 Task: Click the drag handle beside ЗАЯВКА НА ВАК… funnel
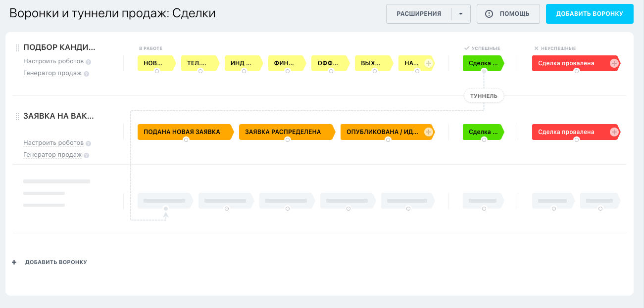coord(17,117)
